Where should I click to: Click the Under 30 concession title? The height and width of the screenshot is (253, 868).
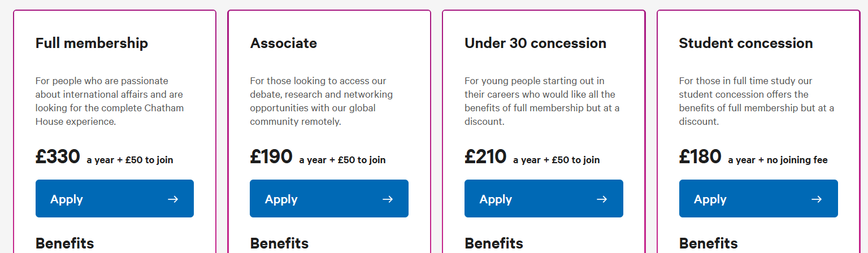coord(535,43)
